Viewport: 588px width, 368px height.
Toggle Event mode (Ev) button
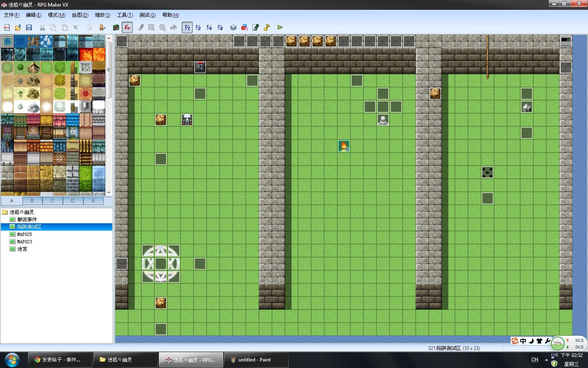click(x=127, y=27)
